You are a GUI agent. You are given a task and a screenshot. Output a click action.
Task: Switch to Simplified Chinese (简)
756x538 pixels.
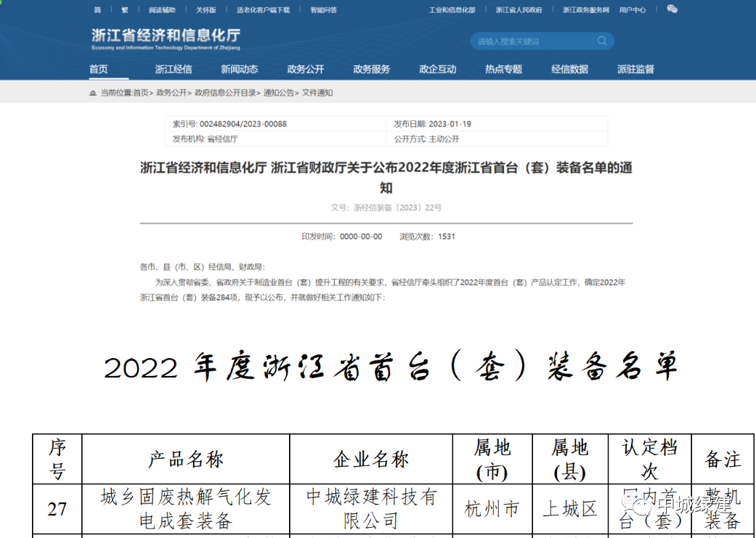click(x=98, y=10)
